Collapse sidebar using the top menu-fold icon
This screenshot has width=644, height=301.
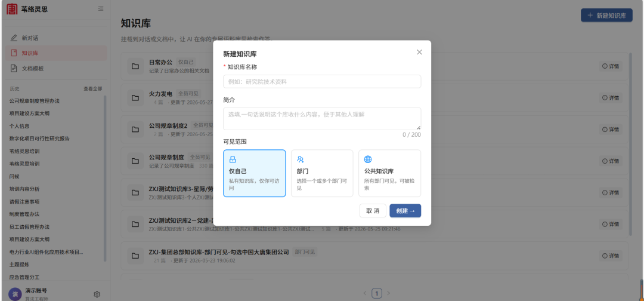coord(101,8)
